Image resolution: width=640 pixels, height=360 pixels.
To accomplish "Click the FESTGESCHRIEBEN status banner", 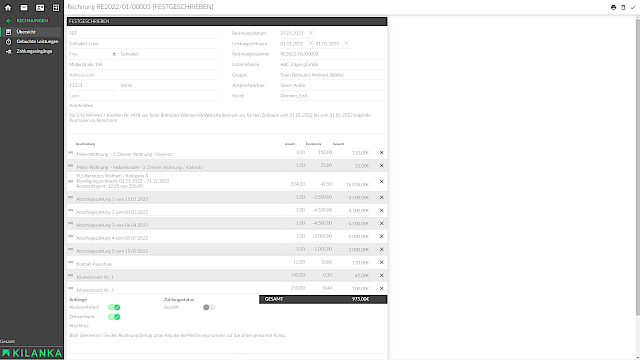I will 227,21.
